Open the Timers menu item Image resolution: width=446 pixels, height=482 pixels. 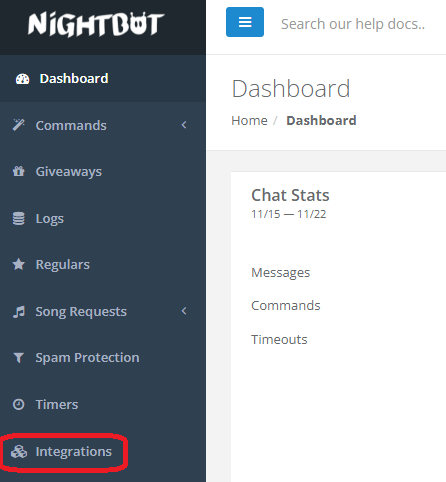tap(103, 404)
